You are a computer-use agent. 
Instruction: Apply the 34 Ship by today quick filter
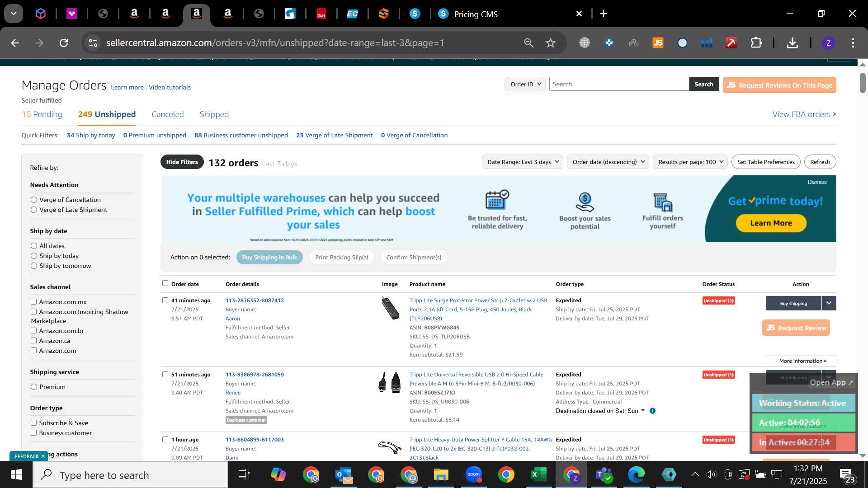[91, 135]
